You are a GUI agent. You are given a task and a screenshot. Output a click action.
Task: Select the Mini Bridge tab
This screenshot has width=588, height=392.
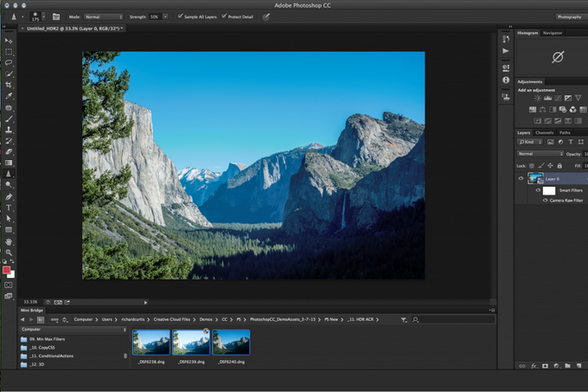pyautogui.click(x=32, y=310)
